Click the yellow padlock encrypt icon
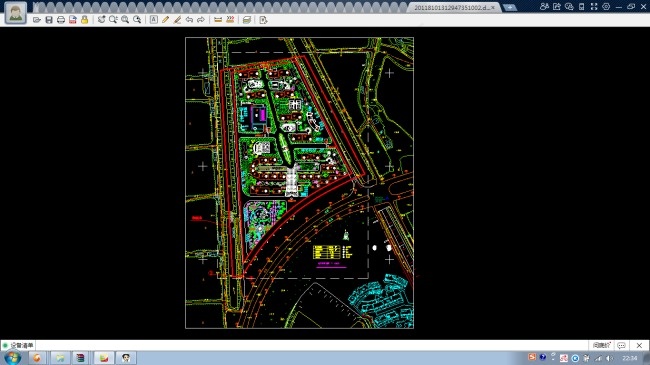The height and width of the screenshot is (365, 650). click(x=85, y=20)
